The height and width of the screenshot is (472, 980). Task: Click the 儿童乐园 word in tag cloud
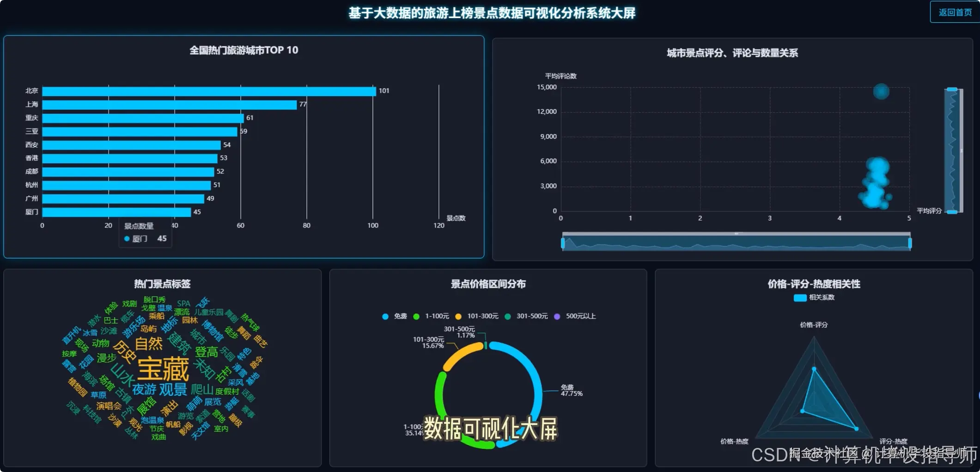209,312
